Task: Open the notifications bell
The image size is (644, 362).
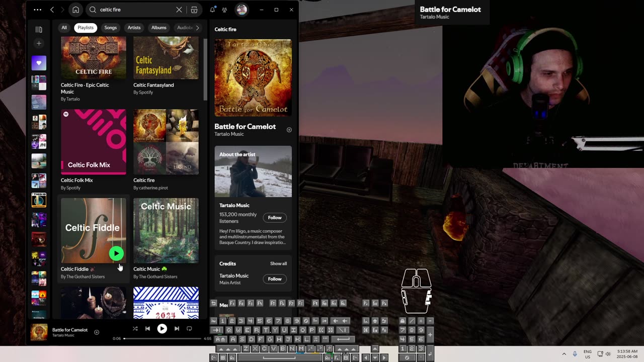Action: click(x=212, y=10)
